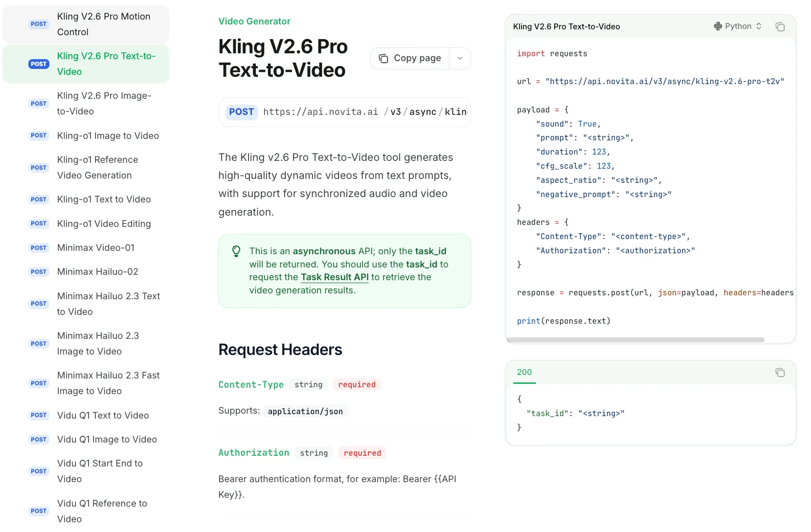Go to Kling-o1 Image to Video
This screenshot has height=532, width=811.
pyautogui.click(x=86, y=136)
